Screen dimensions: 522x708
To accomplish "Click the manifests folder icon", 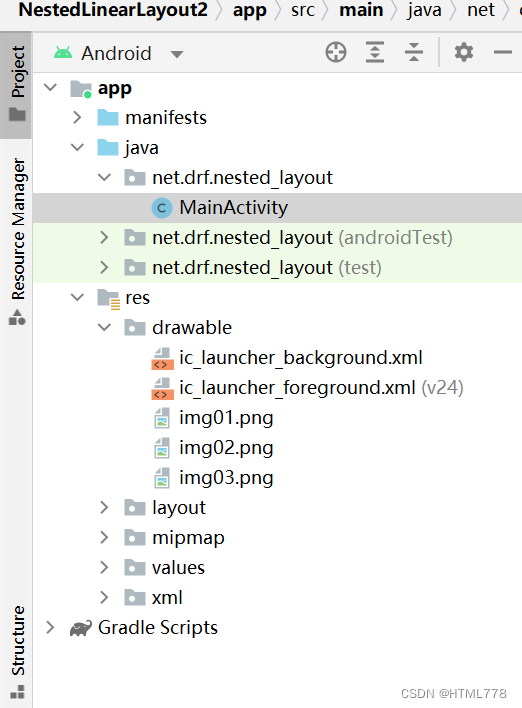I will tap(108, 117).
